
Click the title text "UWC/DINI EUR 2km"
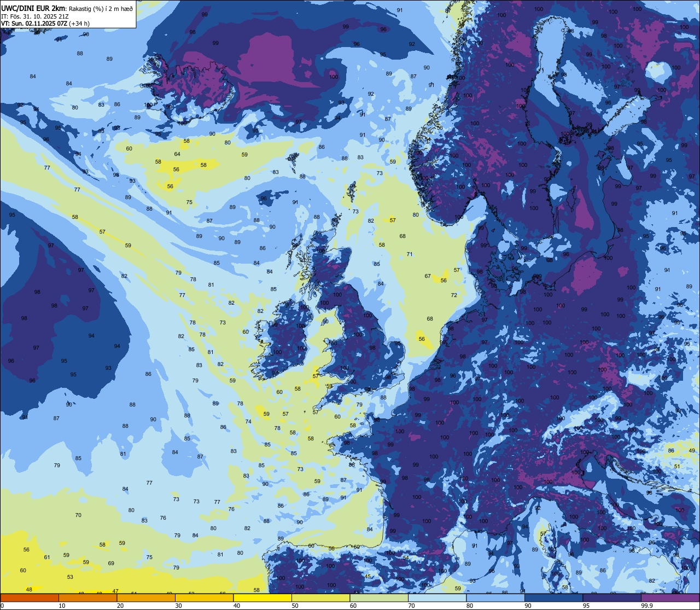(33, 8)
